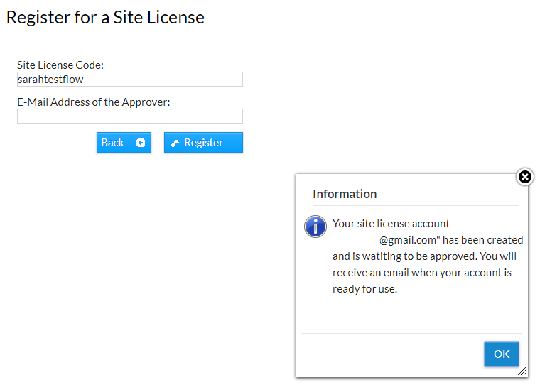The image size is (540, 392).
Task: Click the "Site License Code:" label
Action: pyautogui.click(x=60, y=65)
